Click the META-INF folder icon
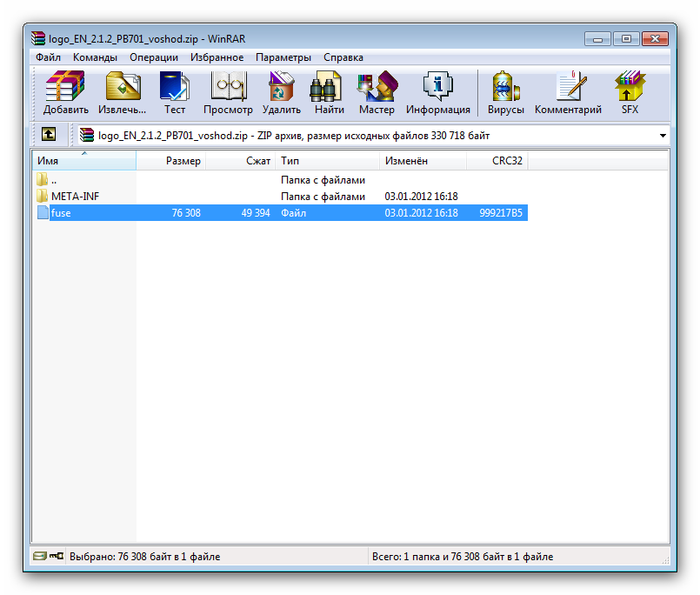This screenshot has width=700, height=595. (43, 196)
